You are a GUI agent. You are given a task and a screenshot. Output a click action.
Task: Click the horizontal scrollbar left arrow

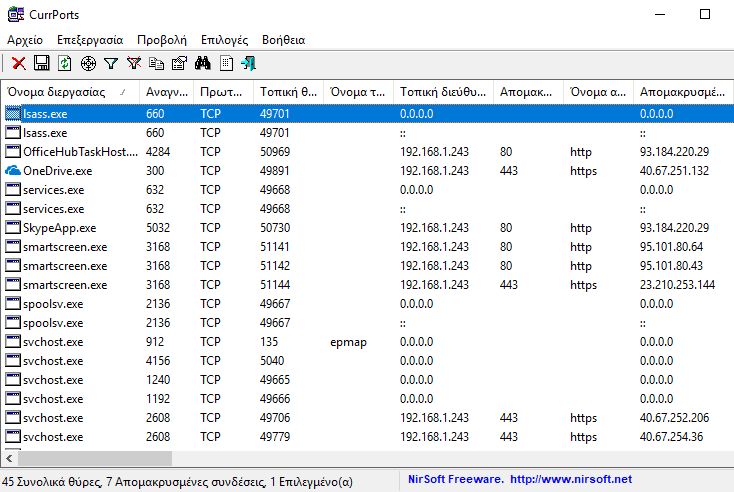coord(9,459)
